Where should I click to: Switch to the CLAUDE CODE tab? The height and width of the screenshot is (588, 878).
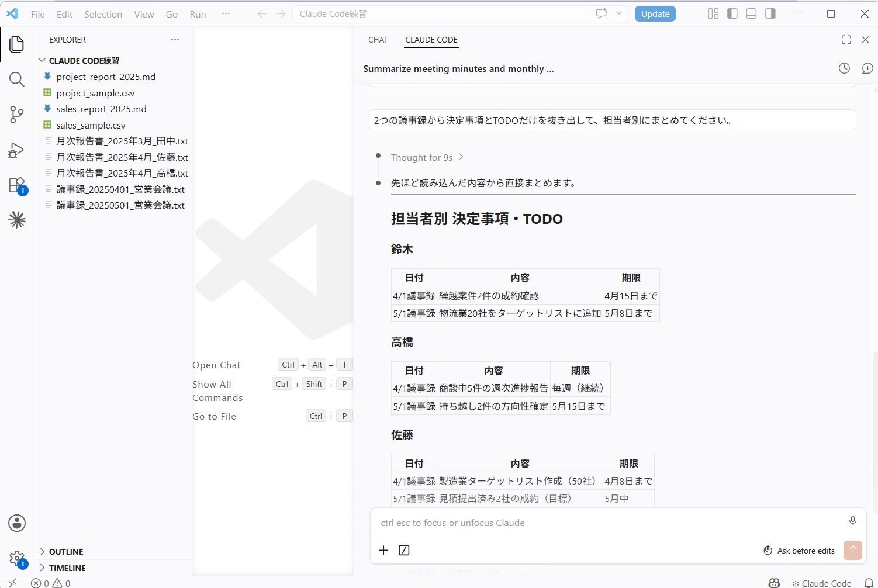(431, 40)
